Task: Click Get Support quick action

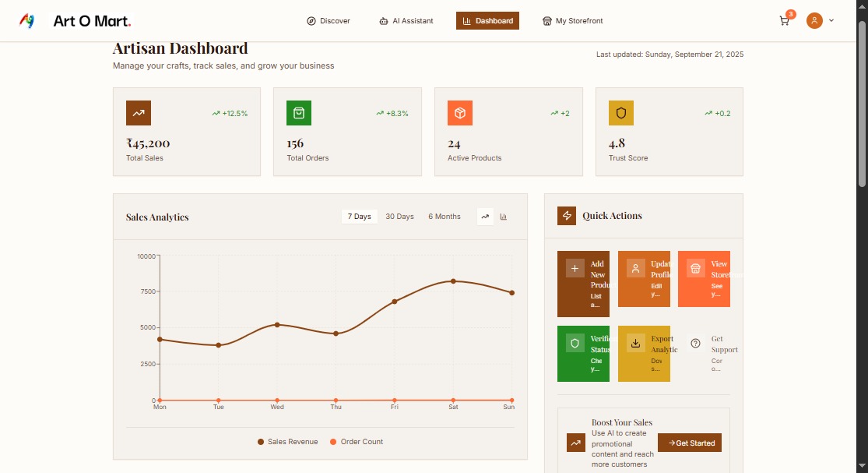Action: pos(705,354)
